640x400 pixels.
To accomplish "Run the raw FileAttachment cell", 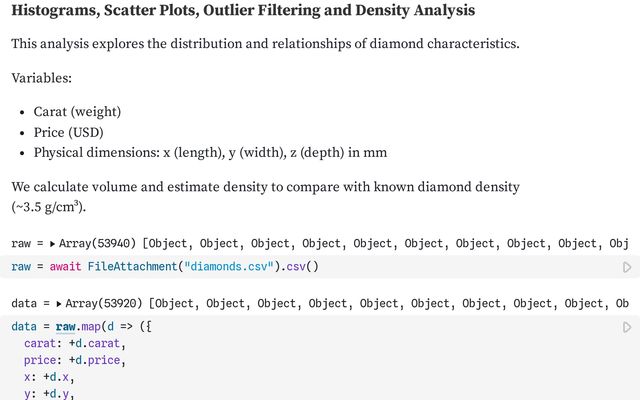I will [x=627, y=267].
